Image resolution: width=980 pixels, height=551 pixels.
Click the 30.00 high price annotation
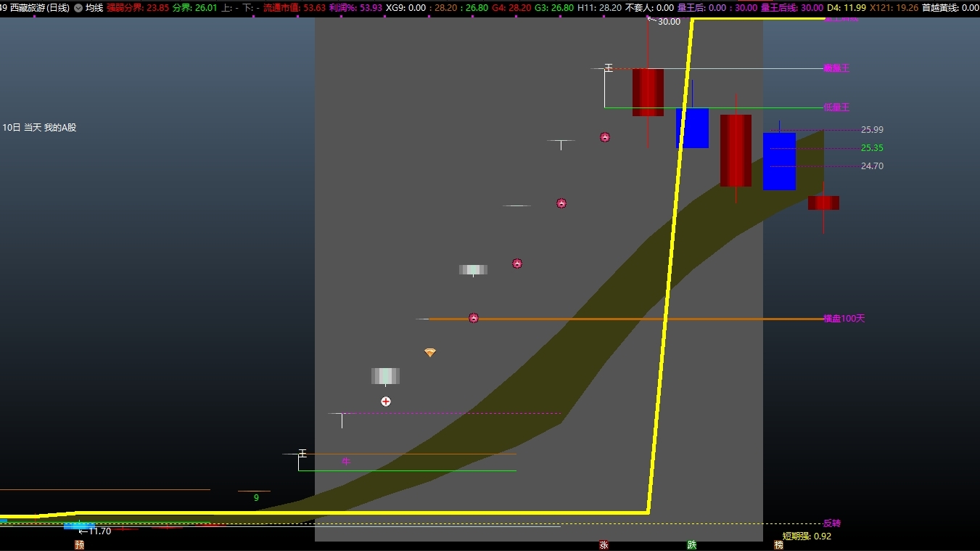click(669, 22)
